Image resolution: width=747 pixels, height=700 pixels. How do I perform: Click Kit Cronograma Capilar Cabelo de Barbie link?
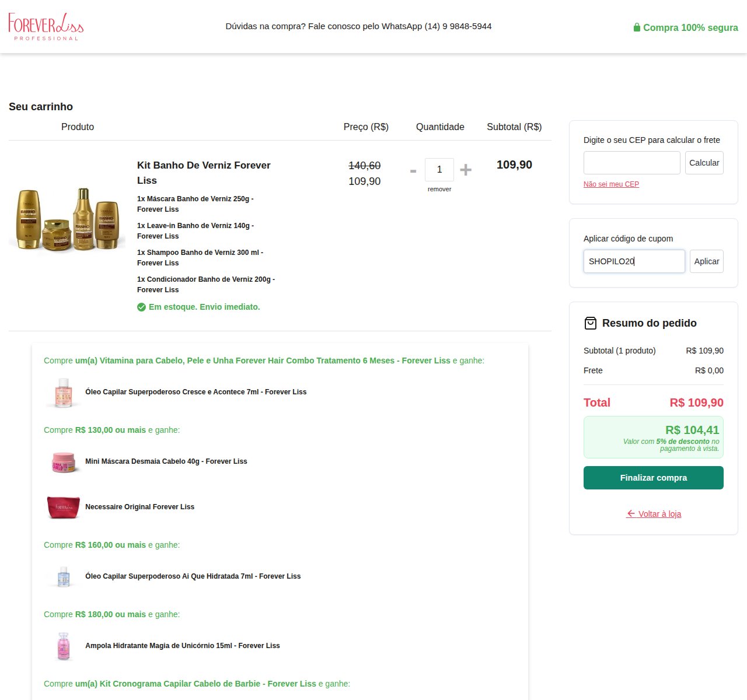196,684
